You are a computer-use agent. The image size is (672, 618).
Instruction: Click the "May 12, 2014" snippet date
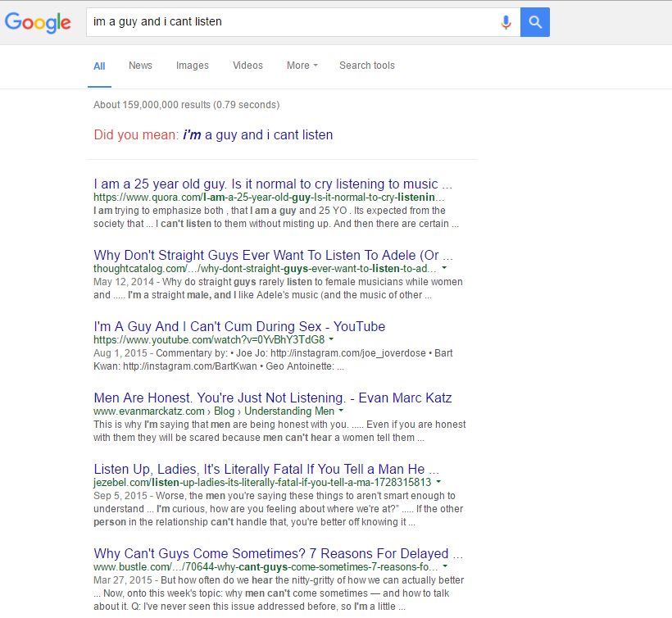coord(124,282)
